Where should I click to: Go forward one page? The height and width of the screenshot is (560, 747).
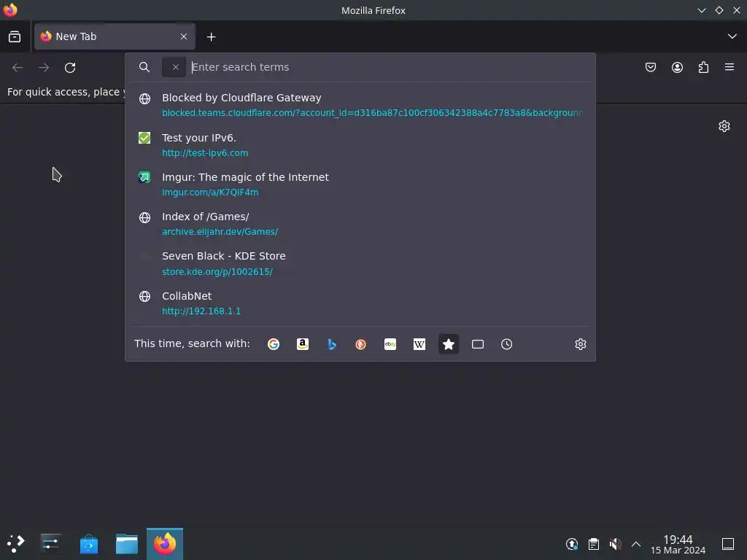click(44, 68)
